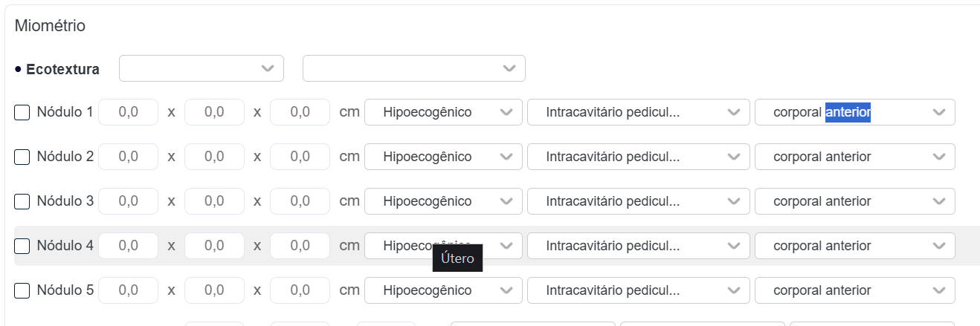Open Nódulo 2 Intracavitário pediculado dropdown
980x326 pixels.
click(638, 157)
